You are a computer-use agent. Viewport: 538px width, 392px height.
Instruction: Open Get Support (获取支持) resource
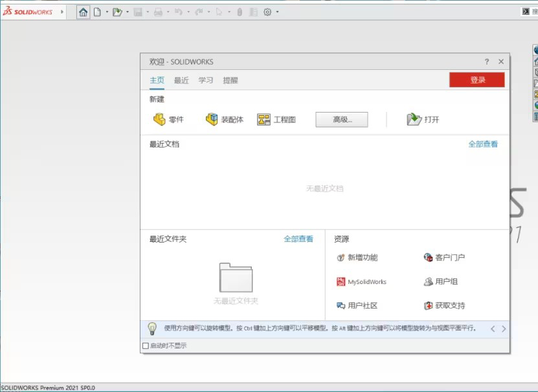click(444, 305)
